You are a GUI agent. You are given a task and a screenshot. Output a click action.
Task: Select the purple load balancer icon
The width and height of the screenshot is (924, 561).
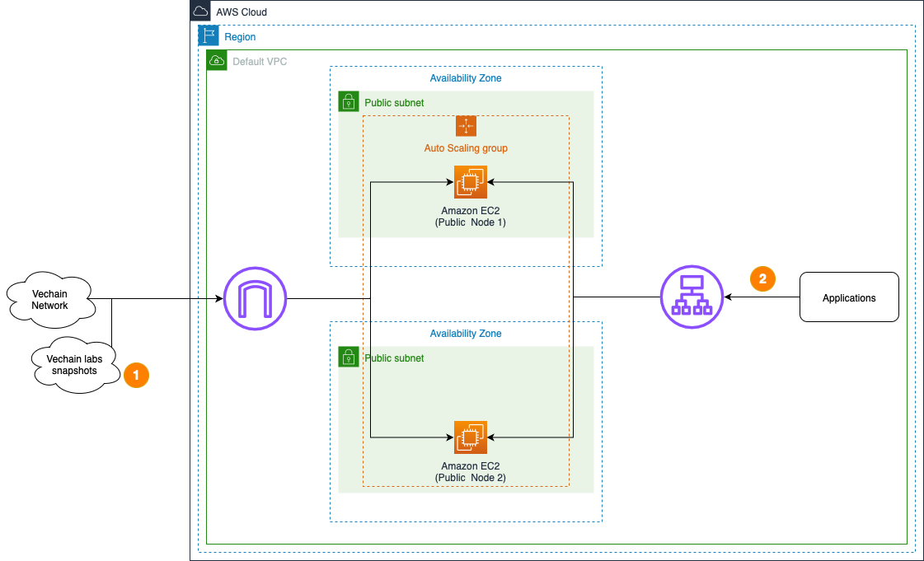click(x=692, y=297)
